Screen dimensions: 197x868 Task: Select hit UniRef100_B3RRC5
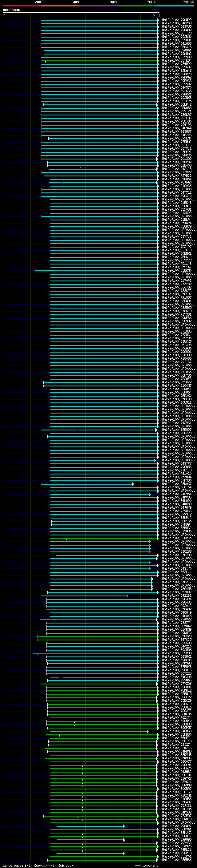point(177,538)
